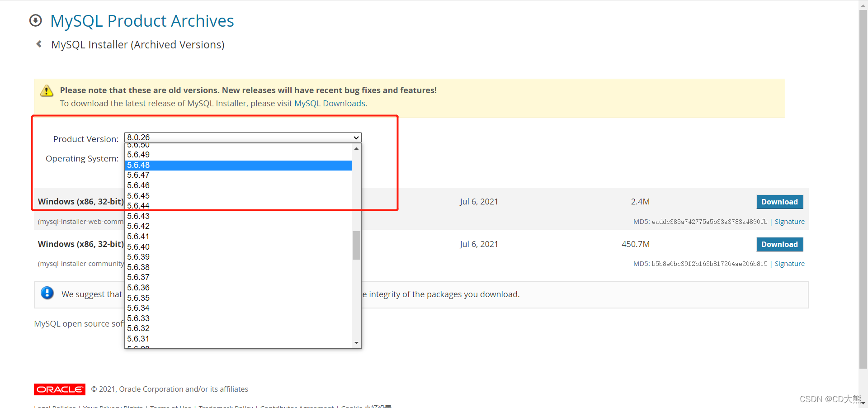
Task: Open the MySQL Downloads link
Action: (330, 104)
